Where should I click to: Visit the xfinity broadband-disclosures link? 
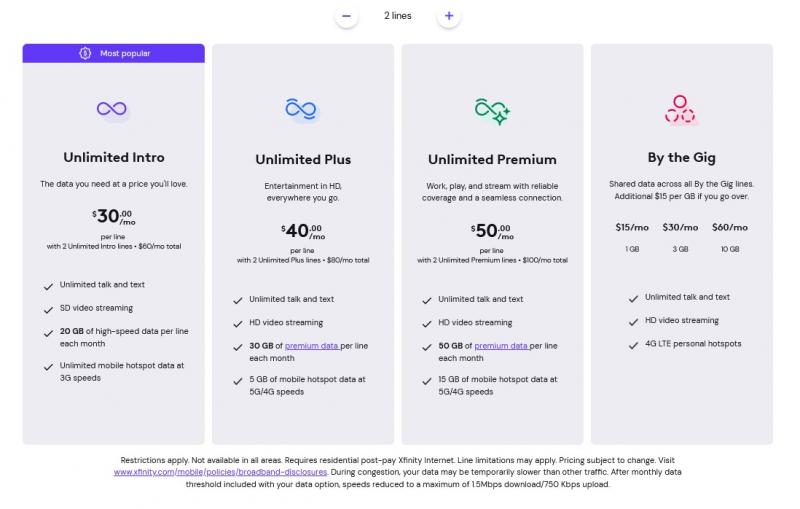pyautogui.click(x=220, y=472)
